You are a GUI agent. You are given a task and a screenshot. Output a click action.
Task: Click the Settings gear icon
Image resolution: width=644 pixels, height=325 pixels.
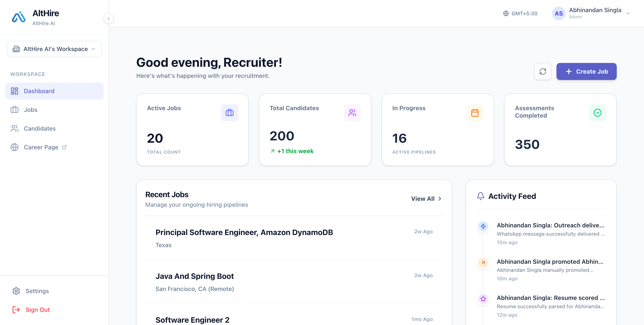[x=16, y=291]
